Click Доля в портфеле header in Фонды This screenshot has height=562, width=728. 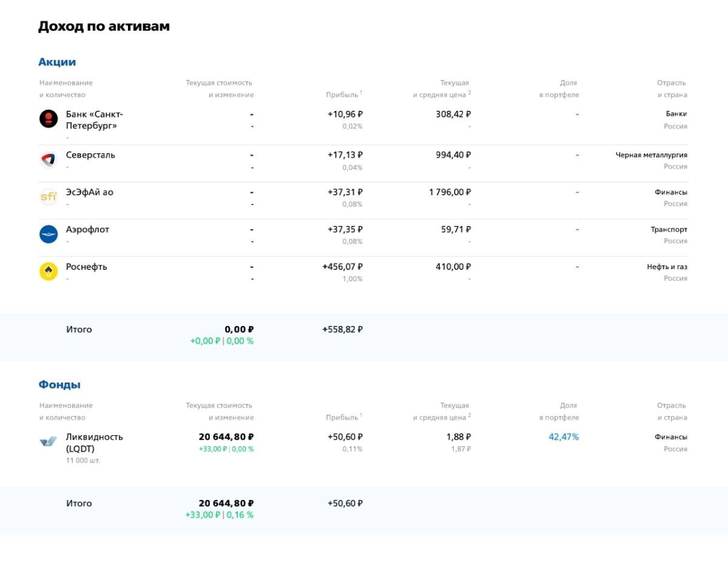559,411
